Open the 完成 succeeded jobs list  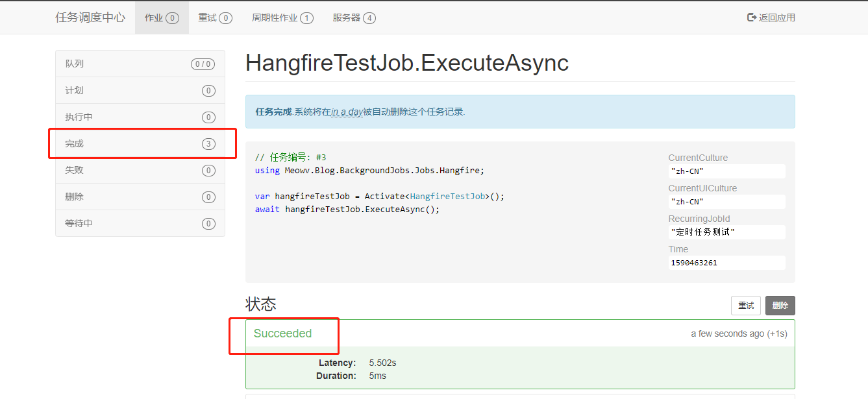coord(140,143)
